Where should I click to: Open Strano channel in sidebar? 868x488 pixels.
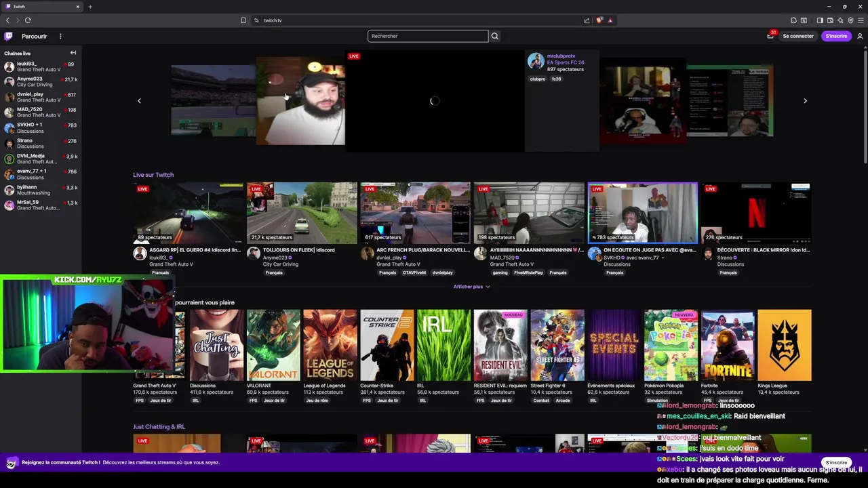coord(41,143)
